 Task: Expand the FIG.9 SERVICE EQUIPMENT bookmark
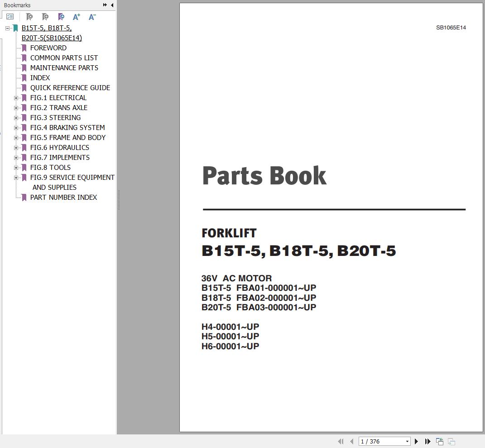click(16, 178)
